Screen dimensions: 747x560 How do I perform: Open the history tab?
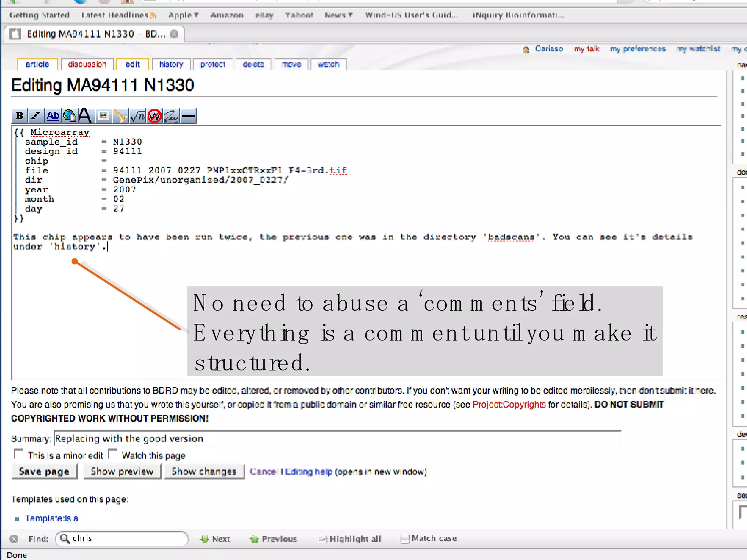[171, 65]
